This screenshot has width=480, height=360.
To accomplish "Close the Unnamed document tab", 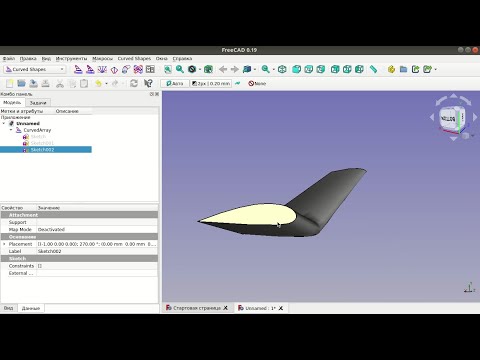I will click(281, 308).
